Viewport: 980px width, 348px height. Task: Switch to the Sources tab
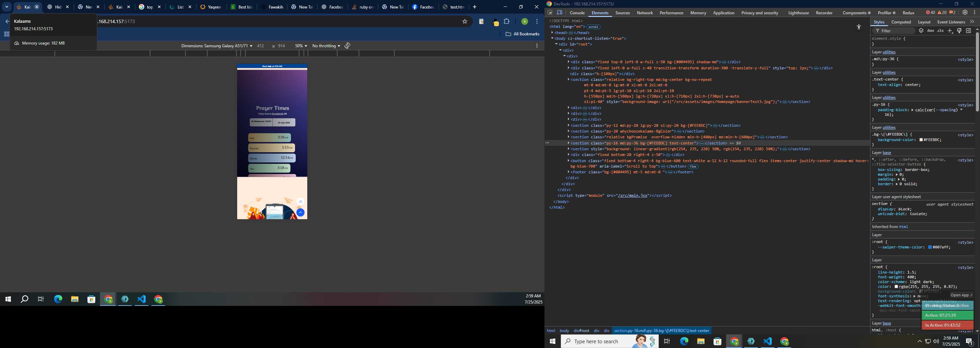tap(623, 13)
